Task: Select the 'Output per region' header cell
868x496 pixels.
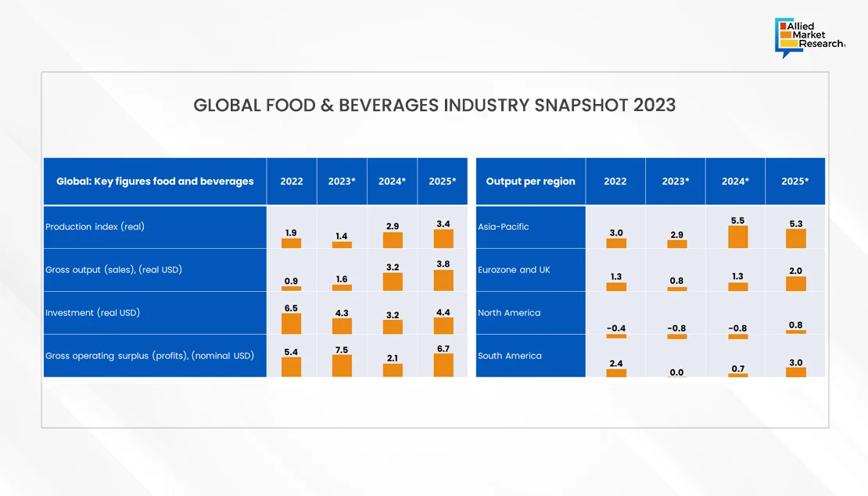Action: click(x=530, y=182)
